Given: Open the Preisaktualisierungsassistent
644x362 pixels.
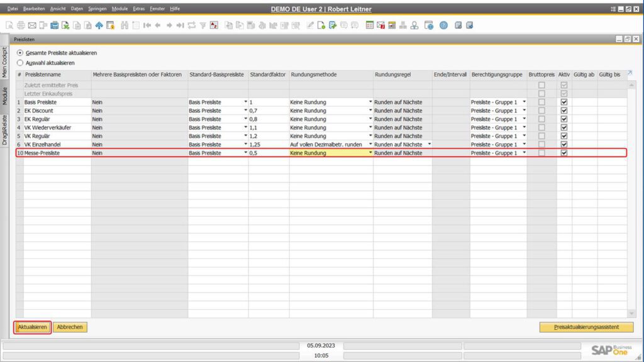Looking at the screenshot, I should [586, 327].
